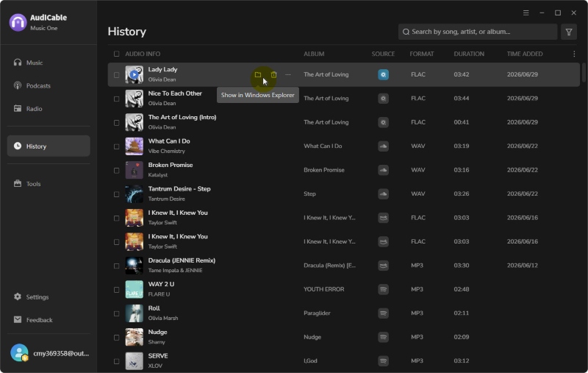This screenshot has height=373, width=588.
Task: Click the search by song input field
Action: click(478, 32)
